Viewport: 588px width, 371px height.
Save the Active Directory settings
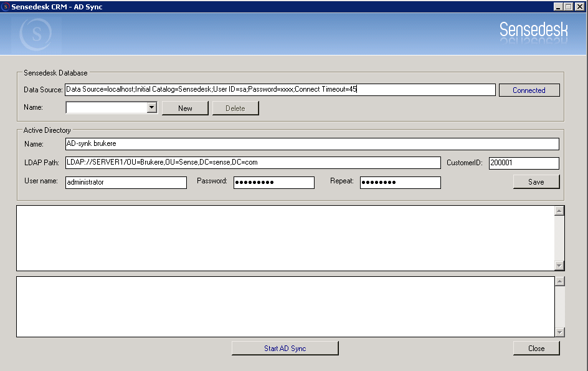click(x=536, y=181)
